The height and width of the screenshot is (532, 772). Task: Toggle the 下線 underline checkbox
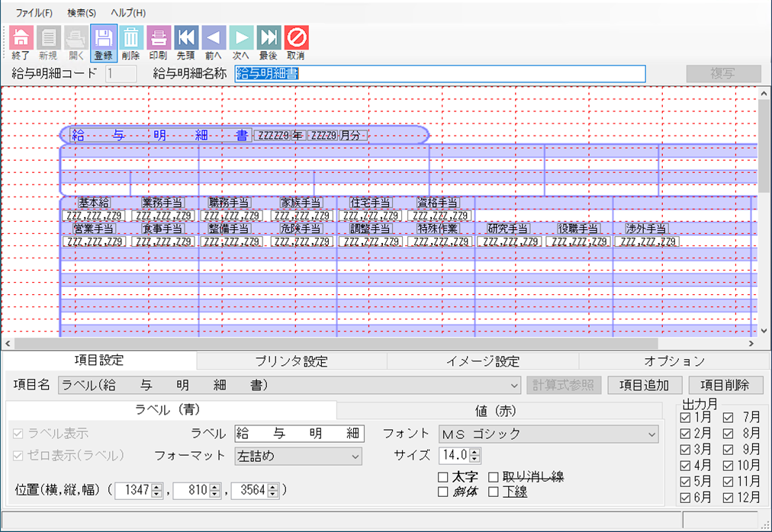[x=494, y=492]
